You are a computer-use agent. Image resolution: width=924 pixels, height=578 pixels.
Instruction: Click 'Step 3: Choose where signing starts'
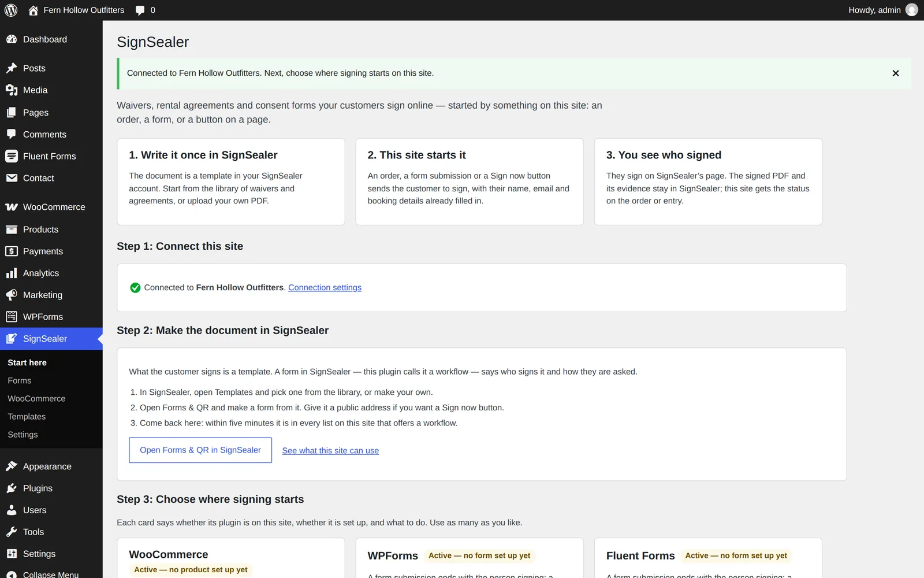pos(210,499)
